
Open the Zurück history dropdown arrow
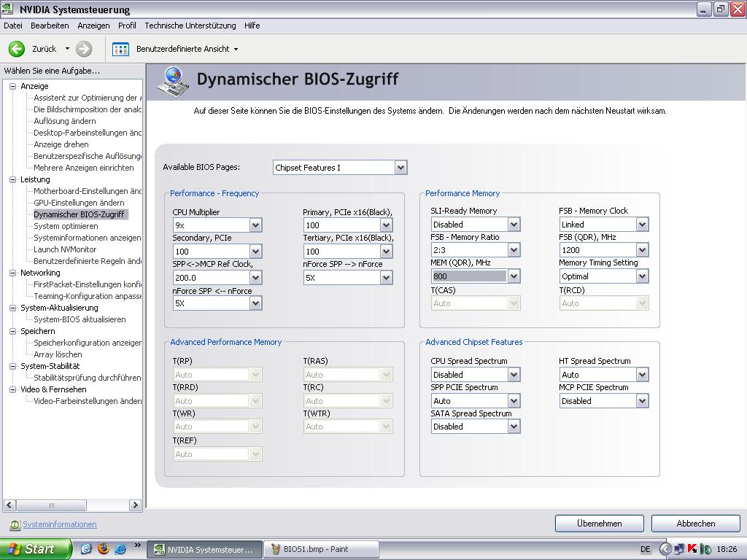[67, 49]
